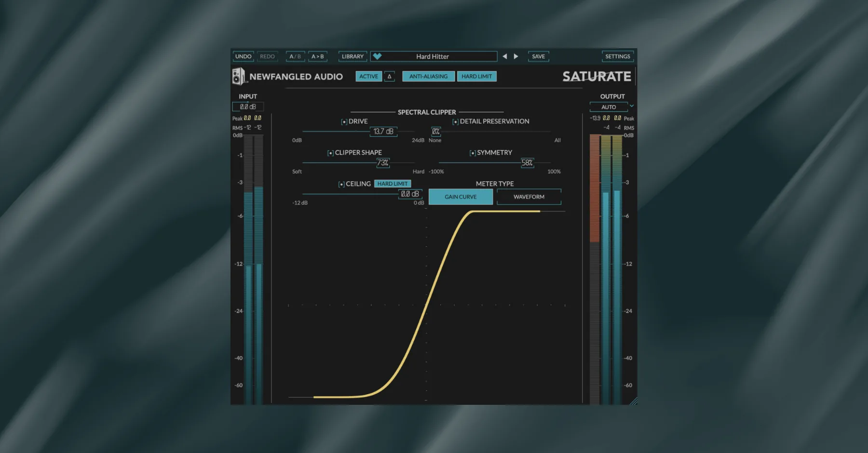This screenshot has height=453, width=868.
Task: Click the Ceiling bracket icon
Action: click(341, 185)
